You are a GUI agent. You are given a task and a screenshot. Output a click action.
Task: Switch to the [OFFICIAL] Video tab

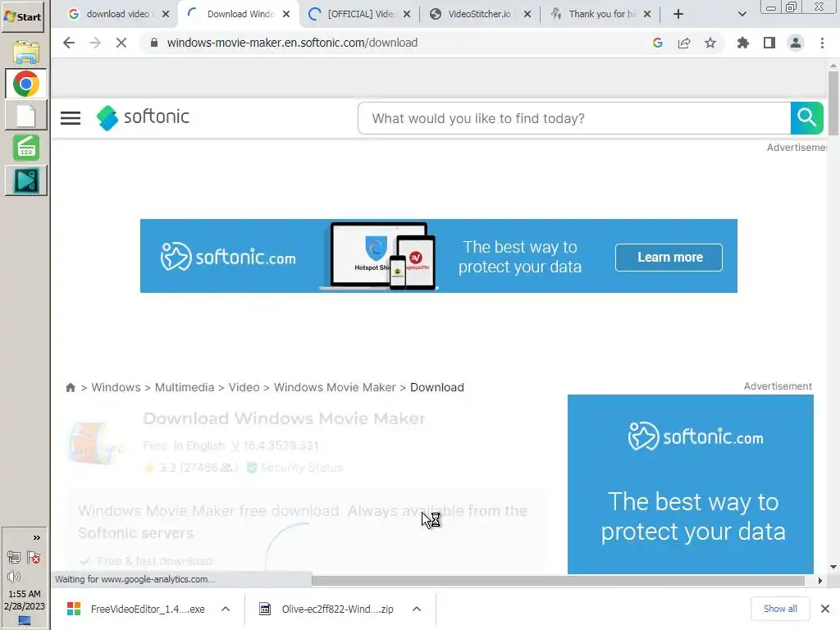[360, 14]
